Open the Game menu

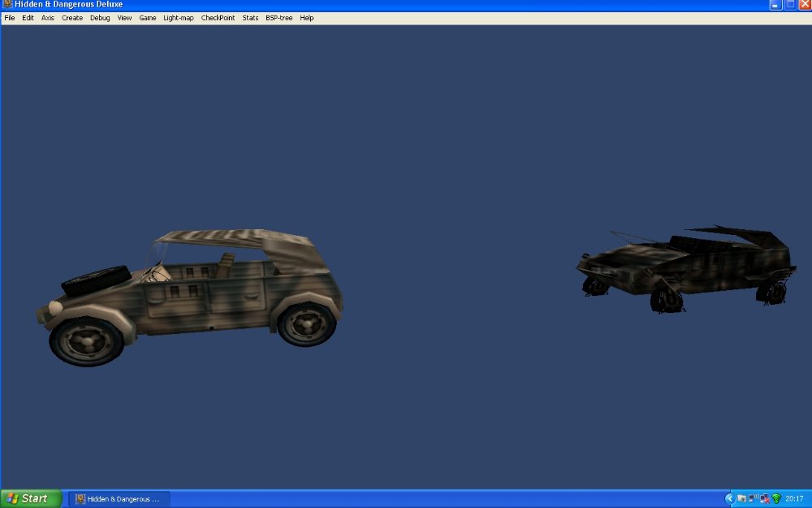coord(147,17)
